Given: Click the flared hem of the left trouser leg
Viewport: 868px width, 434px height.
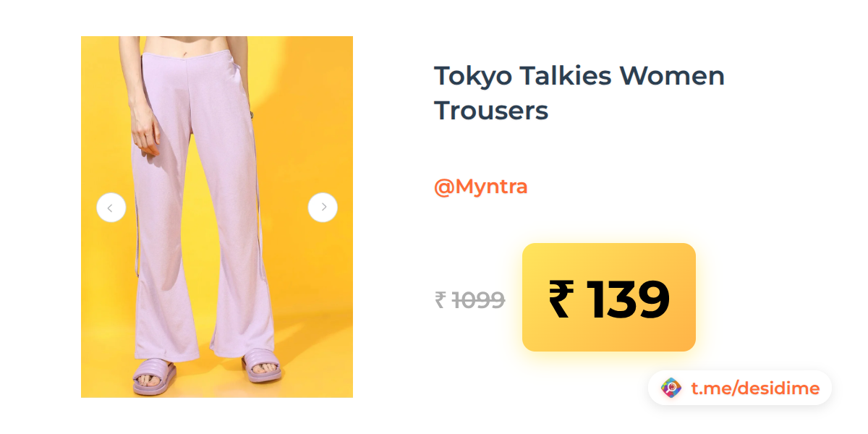Looking at the screenshot, I should click(x=166, y=340).
